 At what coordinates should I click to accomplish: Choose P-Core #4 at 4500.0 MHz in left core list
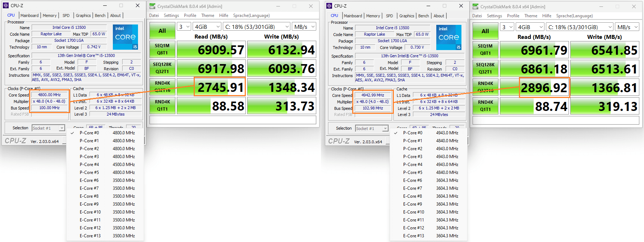[105, 165]
